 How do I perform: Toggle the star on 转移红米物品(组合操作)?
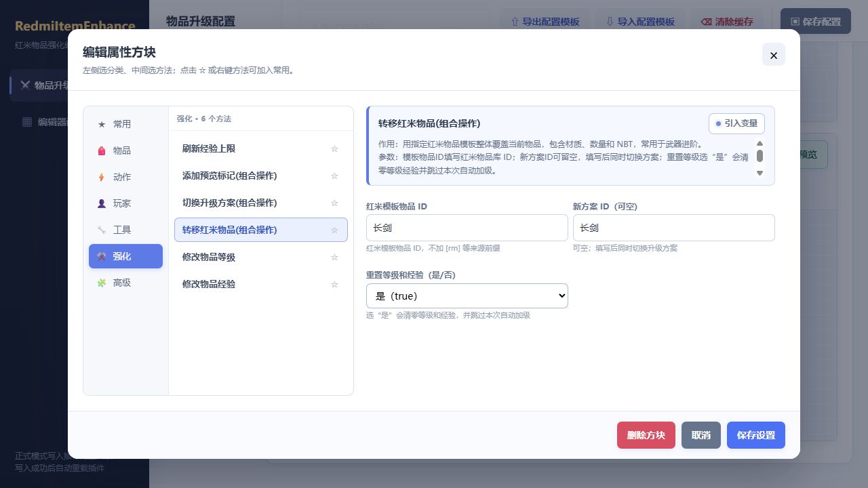tap(334, 230)
